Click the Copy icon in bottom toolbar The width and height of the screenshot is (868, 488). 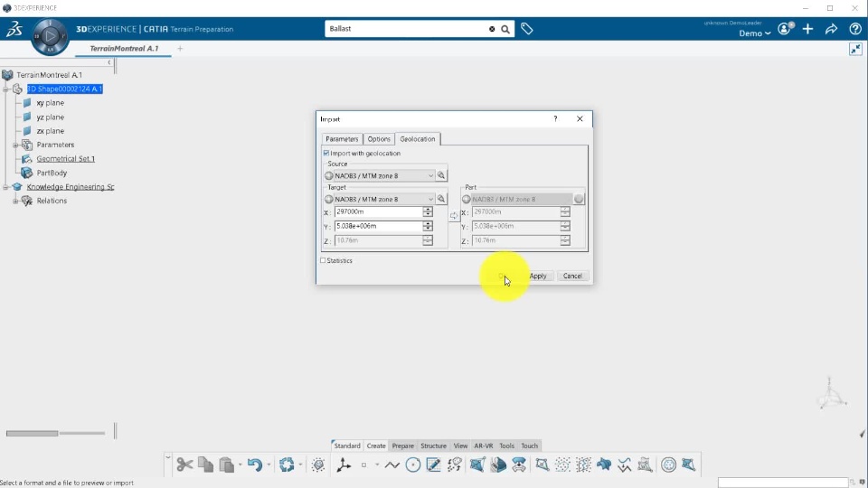[x=205, y=465]
